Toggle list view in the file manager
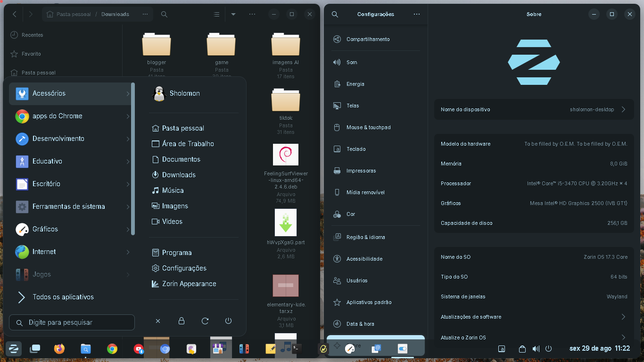This screenshot has width=644, height=362. click(x=217, y=14)
